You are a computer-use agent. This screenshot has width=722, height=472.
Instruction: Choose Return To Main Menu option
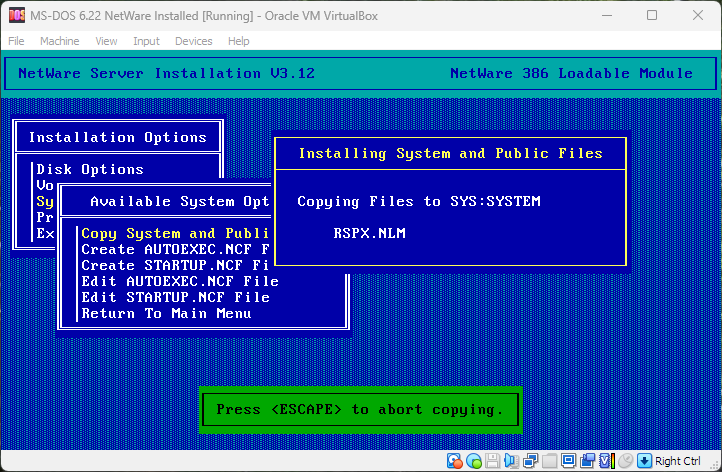click(166, 313)
